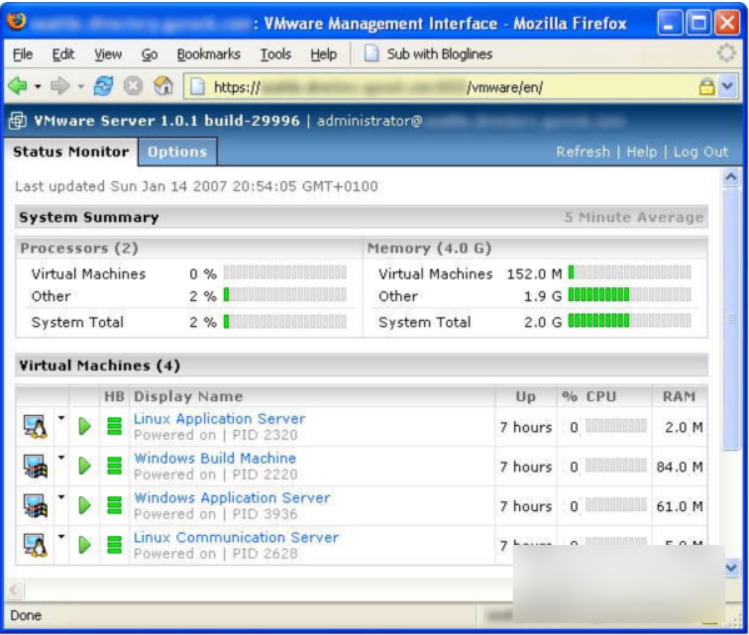
Task: Toggle the power play button for Windows Application Server
Action: pos(85,506)
